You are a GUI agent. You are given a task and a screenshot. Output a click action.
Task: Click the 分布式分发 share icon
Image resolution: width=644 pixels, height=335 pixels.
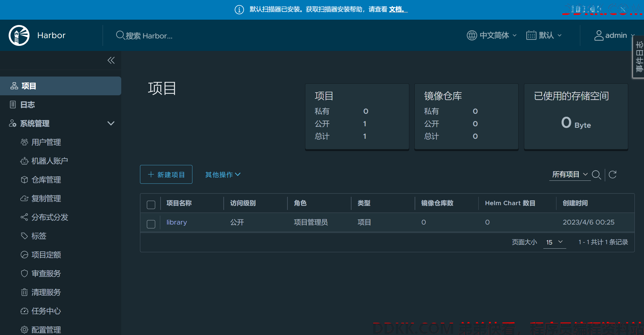[x=24, y=217]
